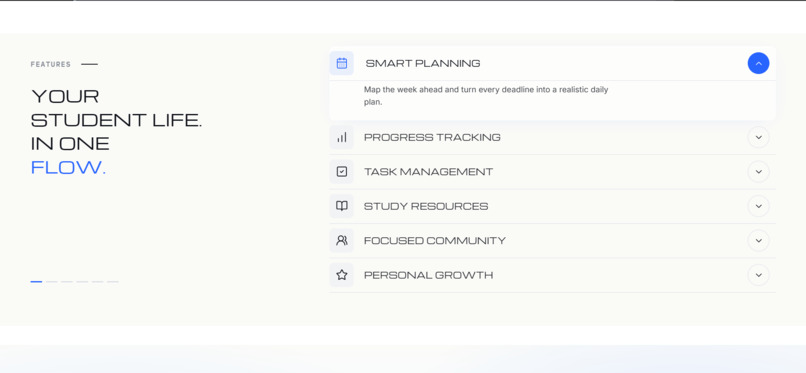Screen dimensions: 806x373
Task: Click the bar chart icon for Progress Tracking
Action: click(342, 137)
